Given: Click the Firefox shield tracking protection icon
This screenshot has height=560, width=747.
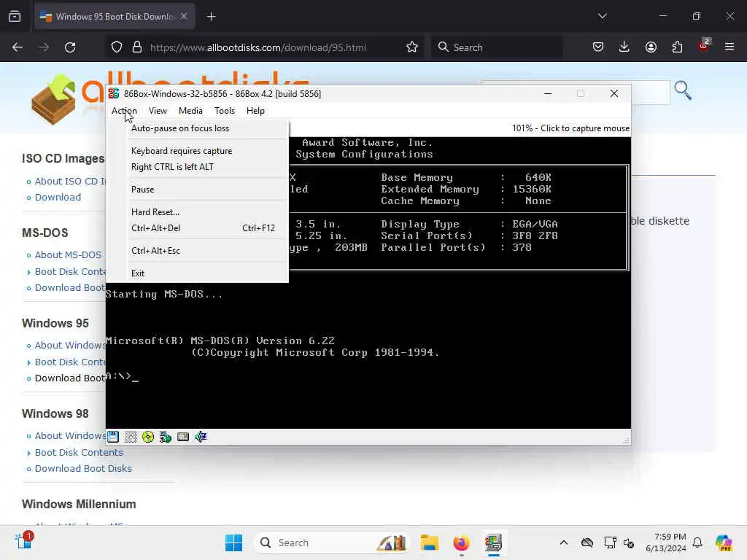Looking at the screenshot, I should [x=117, y=47].
